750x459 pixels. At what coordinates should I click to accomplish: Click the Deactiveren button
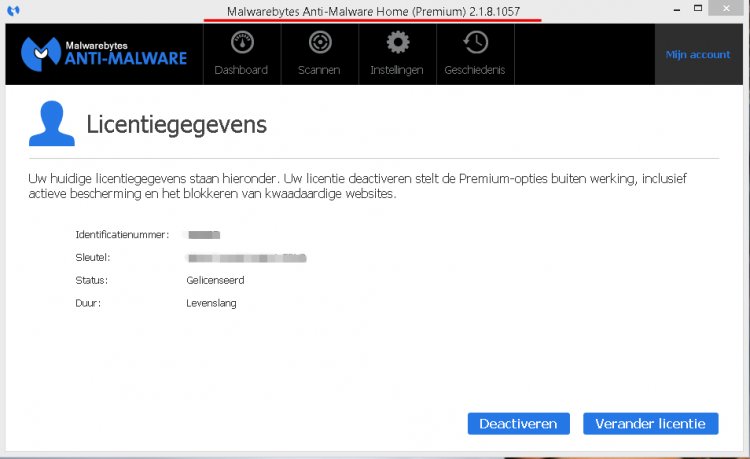coord(518,424)
